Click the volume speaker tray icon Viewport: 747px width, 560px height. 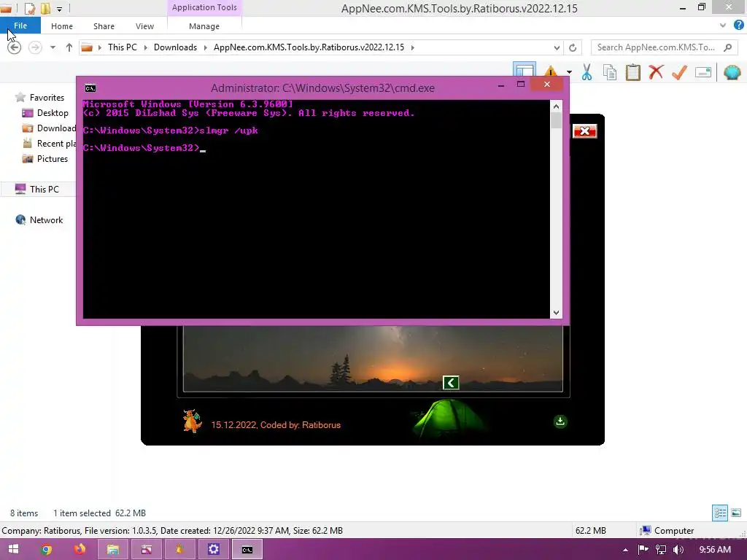pos(678,550)
